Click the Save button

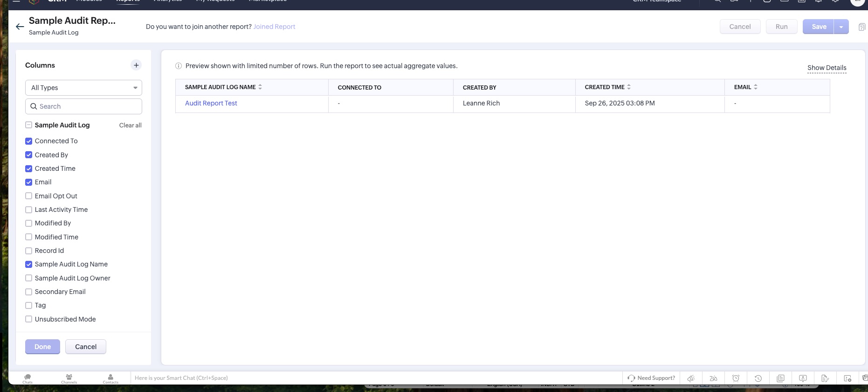(x=819, y=27)
